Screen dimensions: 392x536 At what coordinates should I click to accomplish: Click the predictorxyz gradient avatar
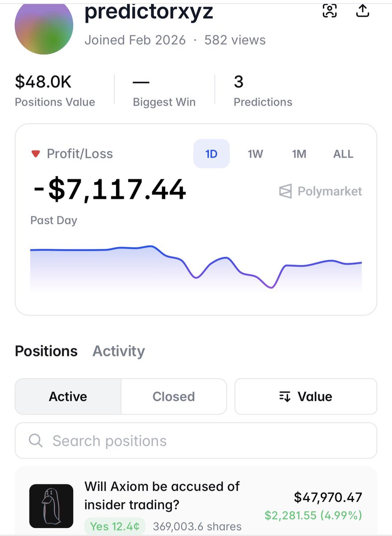click(x=44, y=27)
